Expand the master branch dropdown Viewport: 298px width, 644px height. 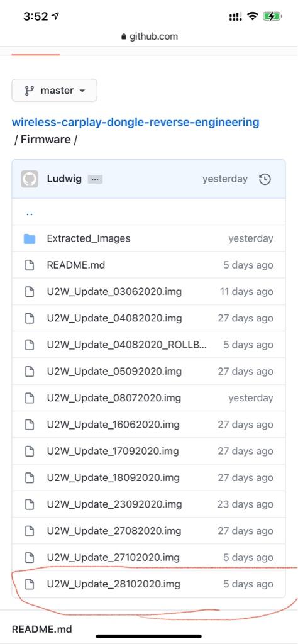pos(54,91)
